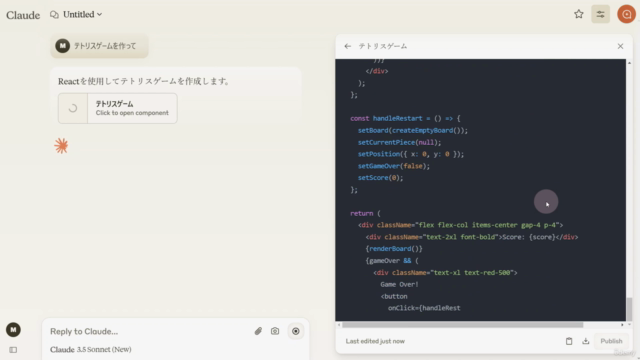
Task: Click the orange Claude starburst icon
Action: (61, 146)
